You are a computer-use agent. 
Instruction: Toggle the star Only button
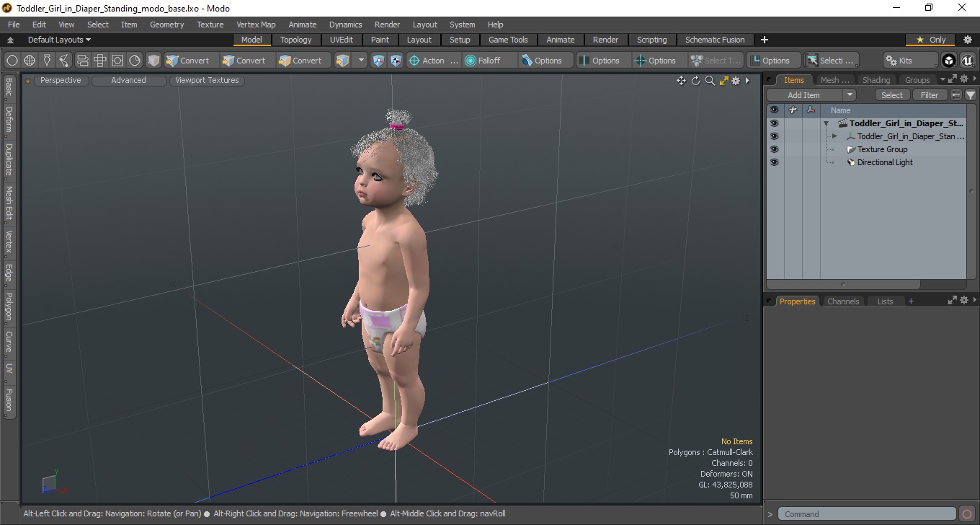click(x=931, y=40)
